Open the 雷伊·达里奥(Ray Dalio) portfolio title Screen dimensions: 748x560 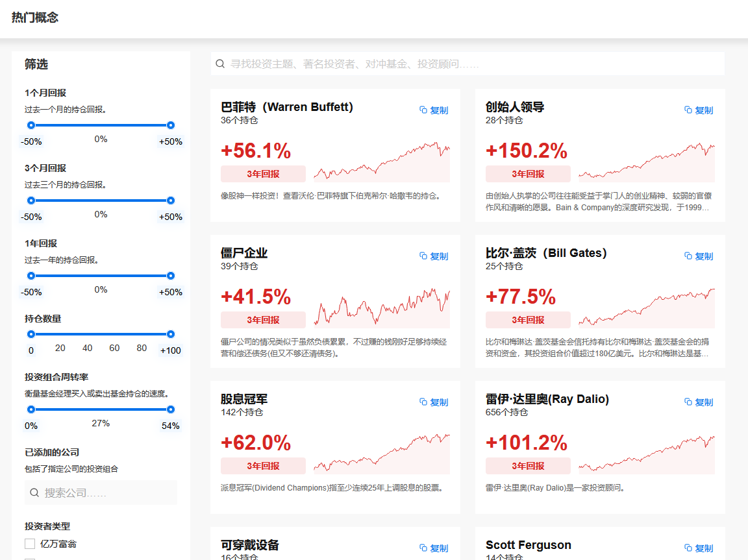(547, 399)
